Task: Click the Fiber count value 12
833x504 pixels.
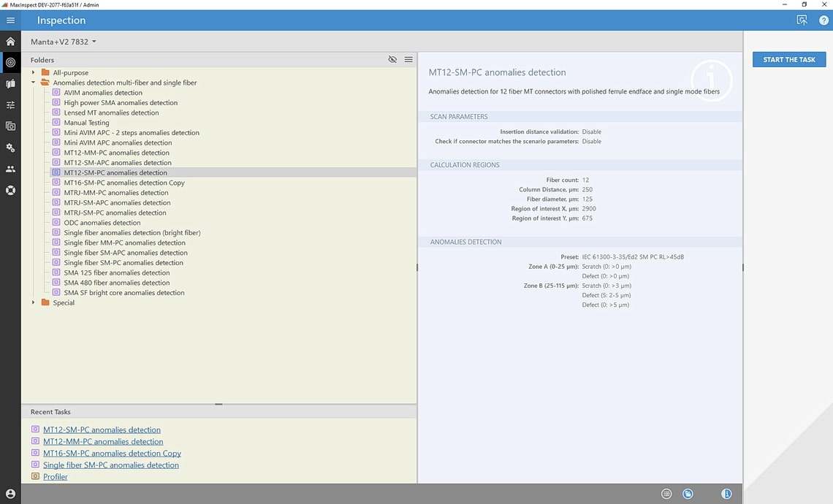Action: click(585, 180)
